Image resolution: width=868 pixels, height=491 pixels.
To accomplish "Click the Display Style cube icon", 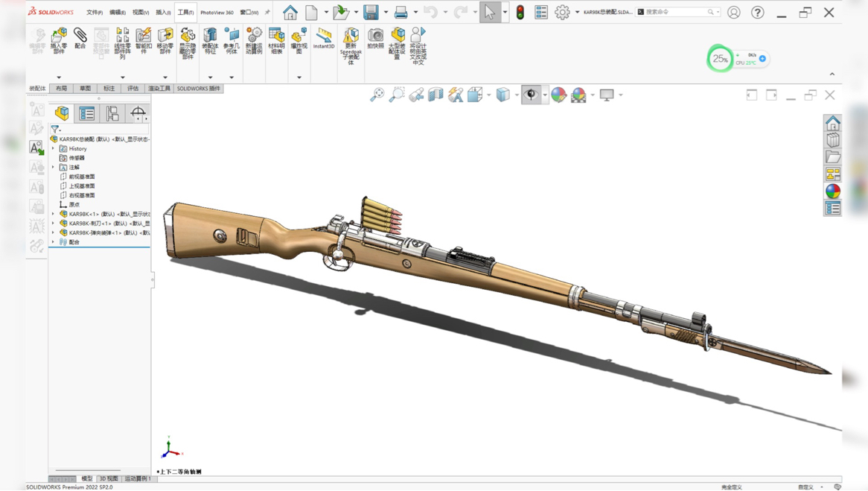I will (x=502, y=95).
